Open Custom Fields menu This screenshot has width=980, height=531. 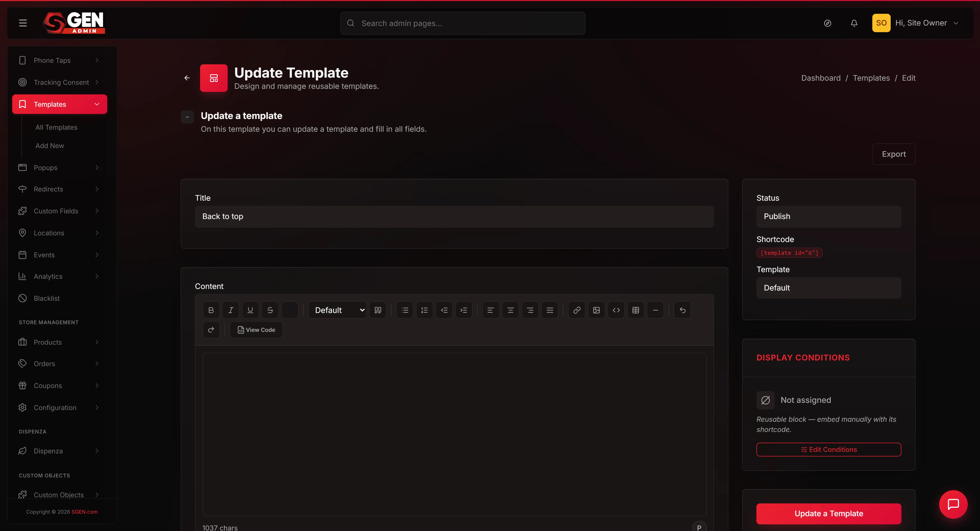click(59, 211)
